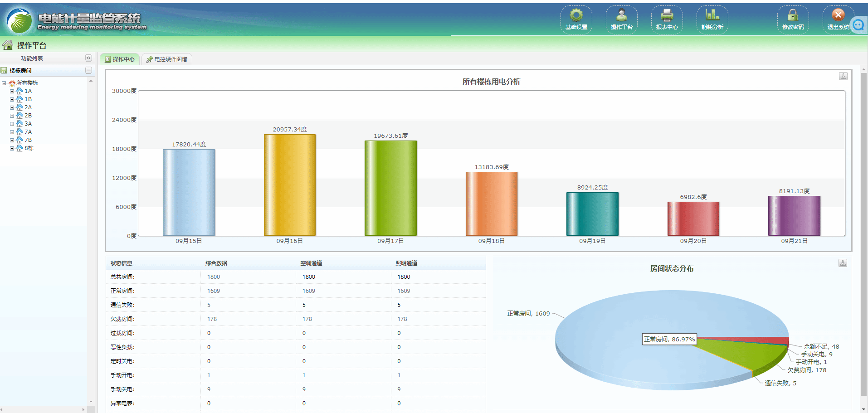The image size is (868, 413).
Task: Download the 房间状态分布 pie chart
Action: click(843, 263)
